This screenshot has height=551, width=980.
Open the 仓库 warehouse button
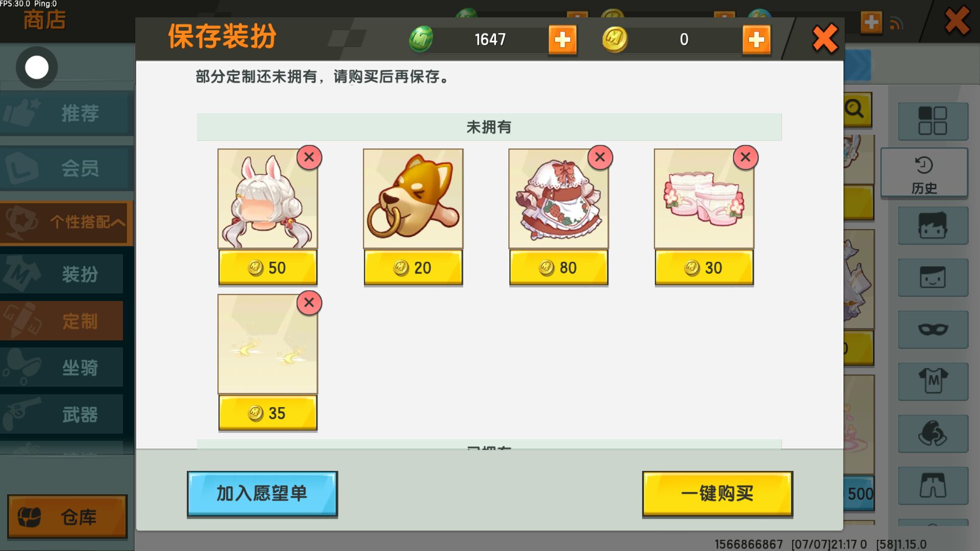[x=67, y=517]
